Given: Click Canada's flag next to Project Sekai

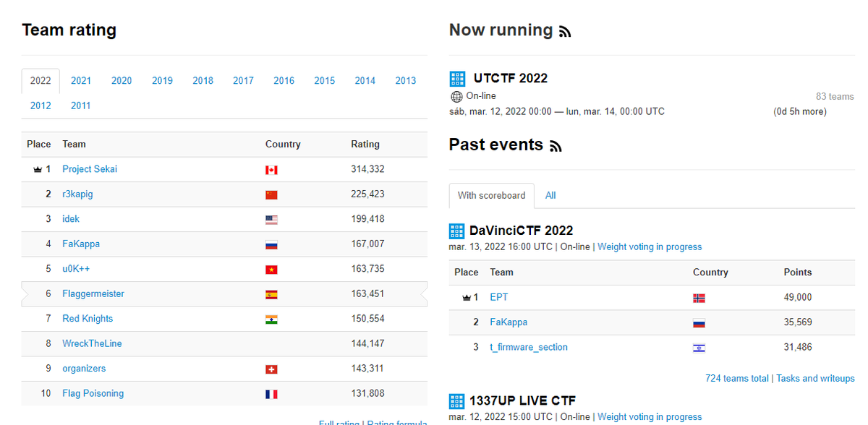Looking at the screenshot, I should (271, 168).
